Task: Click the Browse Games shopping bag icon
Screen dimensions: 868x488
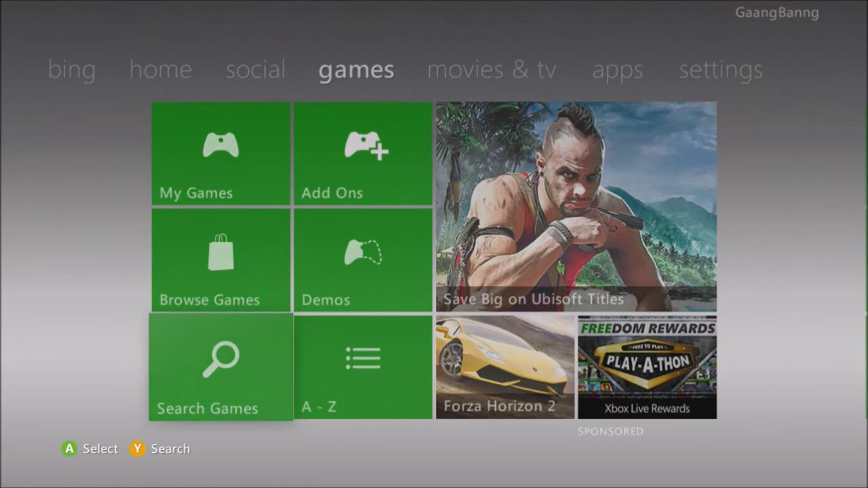Action: coord(221,252)
